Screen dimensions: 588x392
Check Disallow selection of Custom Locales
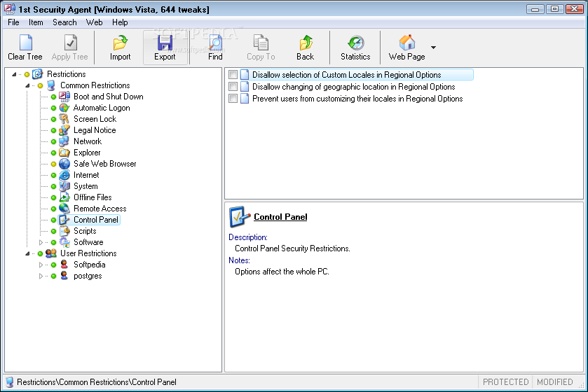[x=233, y=75]
